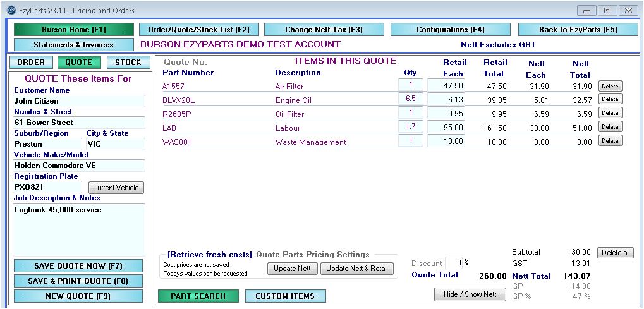Click the Nett Total 51.00 for Labour

581,128
